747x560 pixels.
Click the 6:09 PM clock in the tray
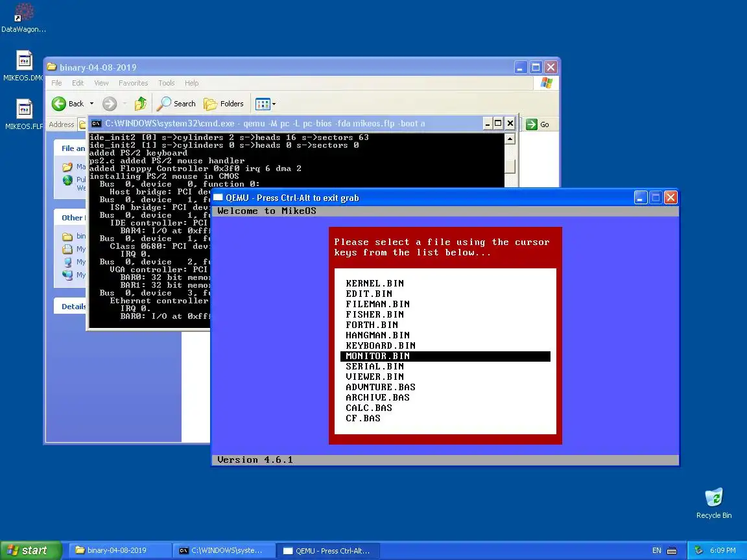(x=723, y=550)
